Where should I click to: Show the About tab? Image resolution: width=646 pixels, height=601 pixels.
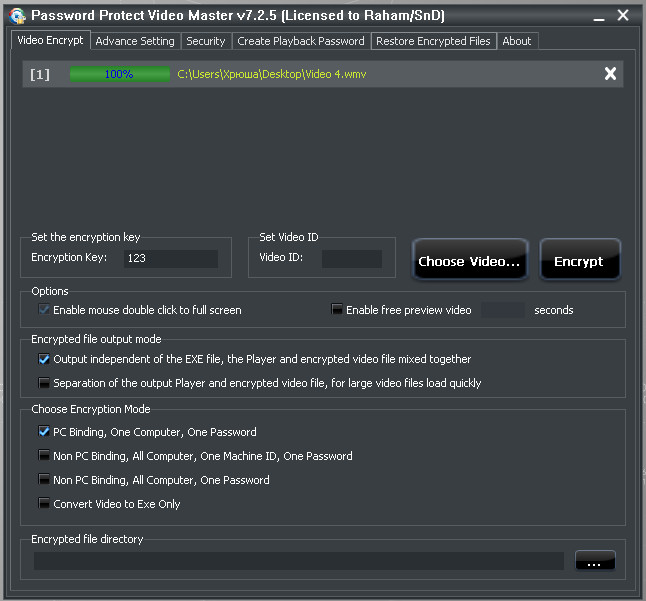pyautogui.click(x=517, y=41)
